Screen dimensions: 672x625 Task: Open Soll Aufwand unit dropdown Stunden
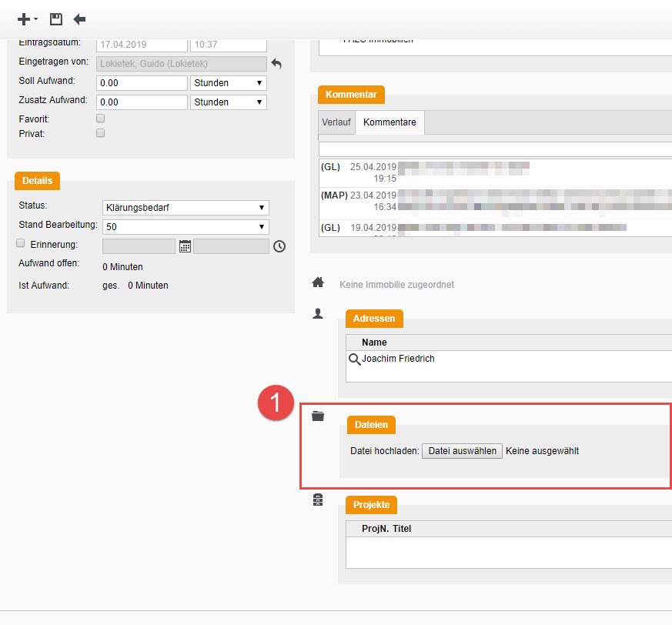pos(228,83)
